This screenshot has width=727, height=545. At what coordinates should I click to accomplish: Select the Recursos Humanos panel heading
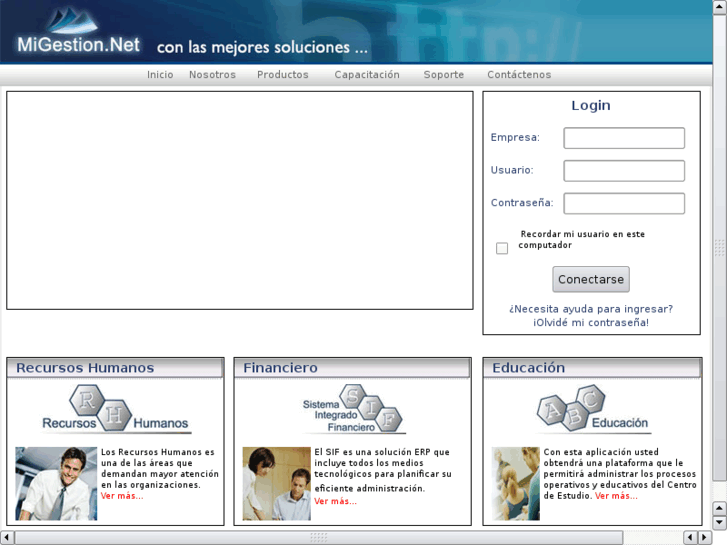click(x=85, y=368)
